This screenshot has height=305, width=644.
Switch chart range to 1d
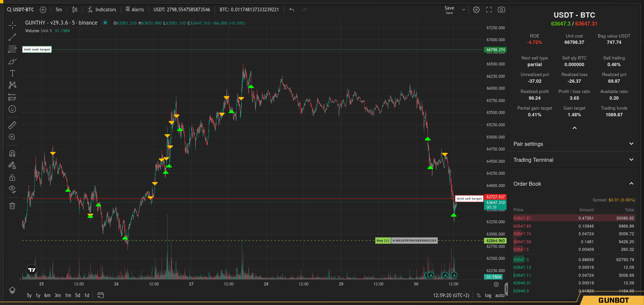(87, 295)
